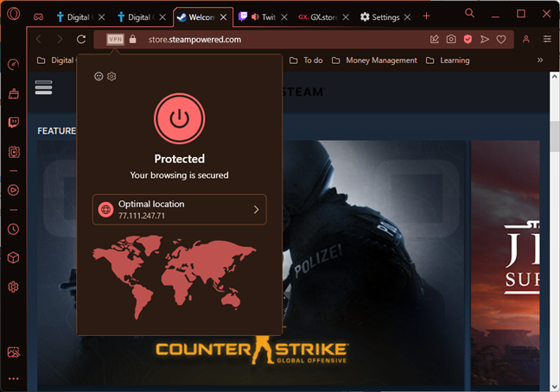Click the Protected status text
Image resolution: width=560 pixels, height=392 pixels.
point(179,159)
